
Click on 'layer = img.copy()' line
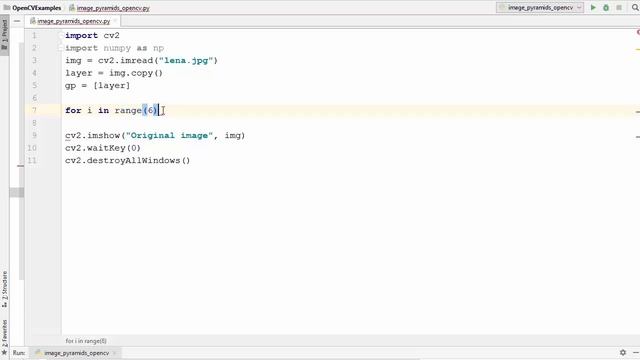click(114, 73)
